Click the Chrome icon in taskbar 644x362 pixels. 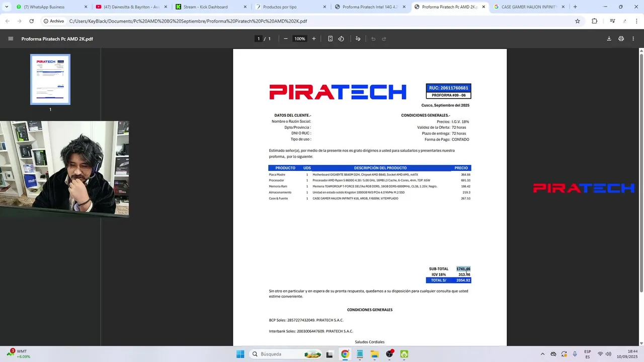345,354
